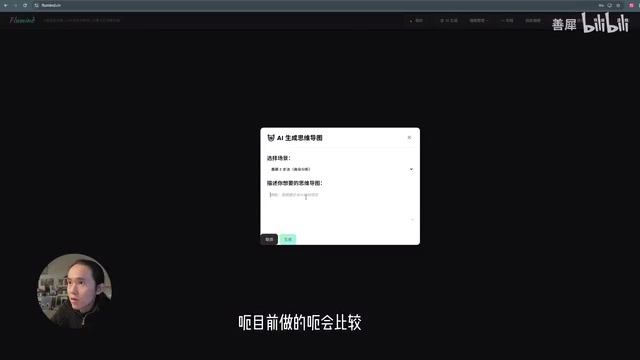The image size is (640, 360).
Task: Open AI 生成 item in the top navigation
Action: [449, 20]
